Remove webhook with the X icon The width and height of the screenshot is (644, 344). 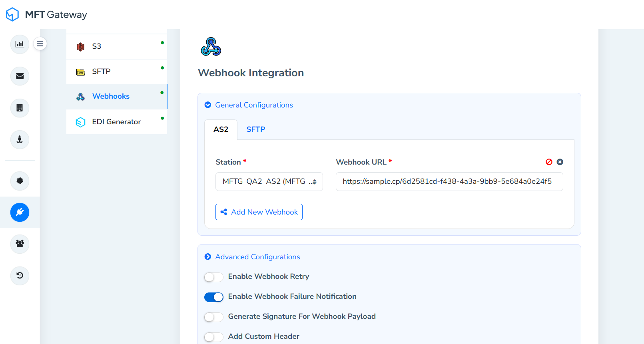pyautogui.click(x=560, y=162)
